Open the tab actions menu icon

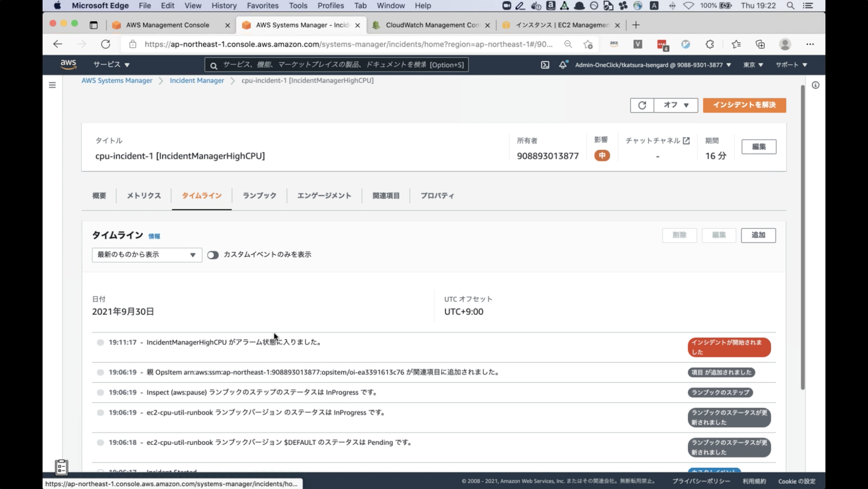click(x=94, y=25)
